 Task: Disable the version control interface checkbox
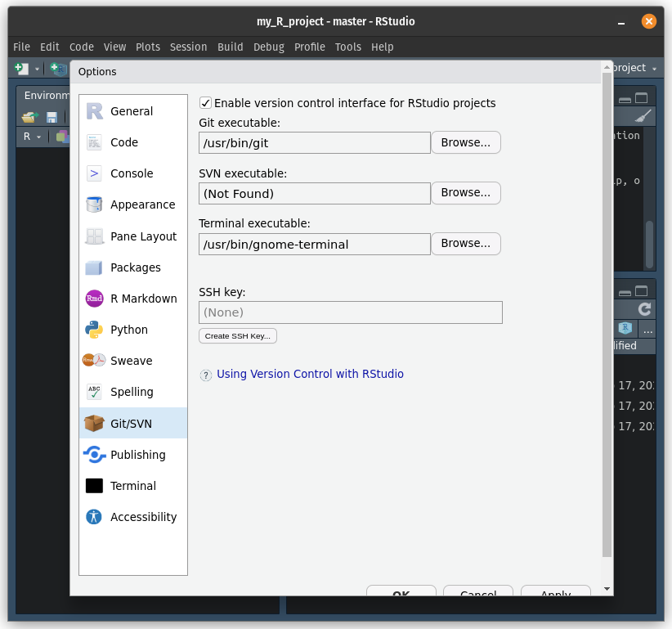[206, 103]
